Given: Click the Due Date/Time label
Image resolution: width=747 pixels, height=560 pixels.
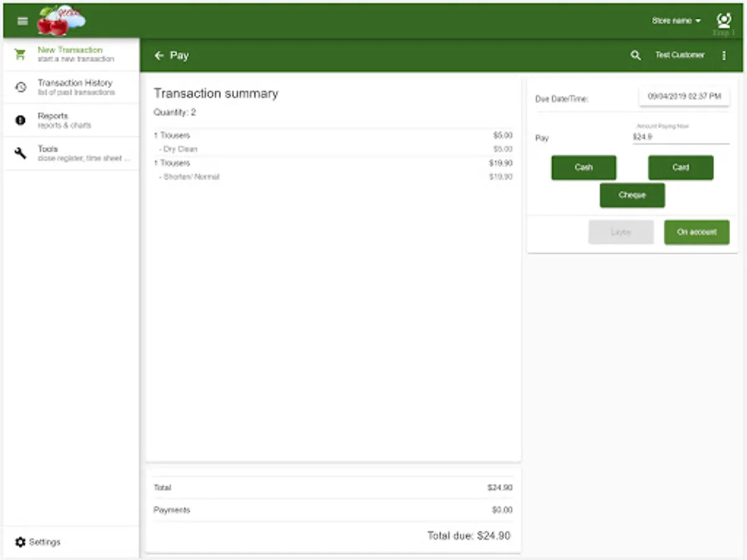Looking at the screenshot, I should click(x=561, y=99).
